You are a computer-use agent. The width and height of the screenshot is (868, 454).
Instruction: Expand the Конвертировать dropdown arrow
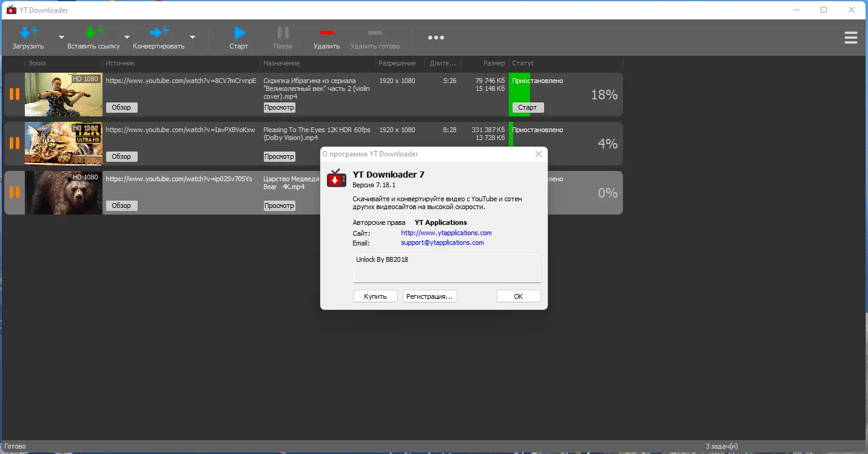pos(192,37)
